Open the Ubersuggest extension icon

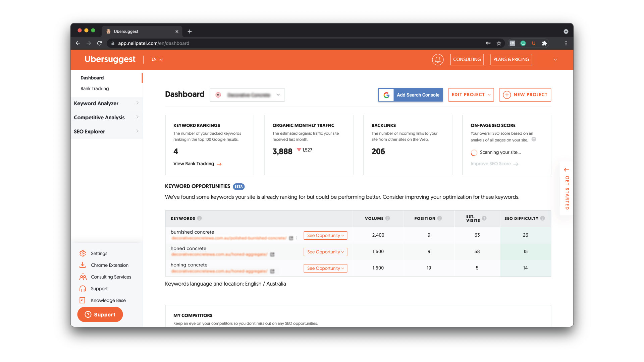(x=534, y=43)
